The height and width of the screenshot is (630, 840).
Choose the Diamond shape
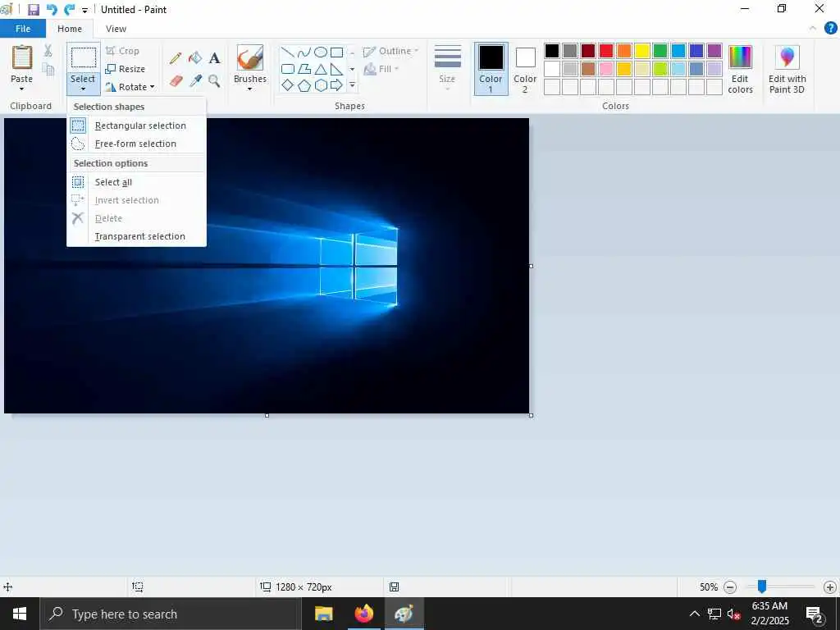click(288, 85)
